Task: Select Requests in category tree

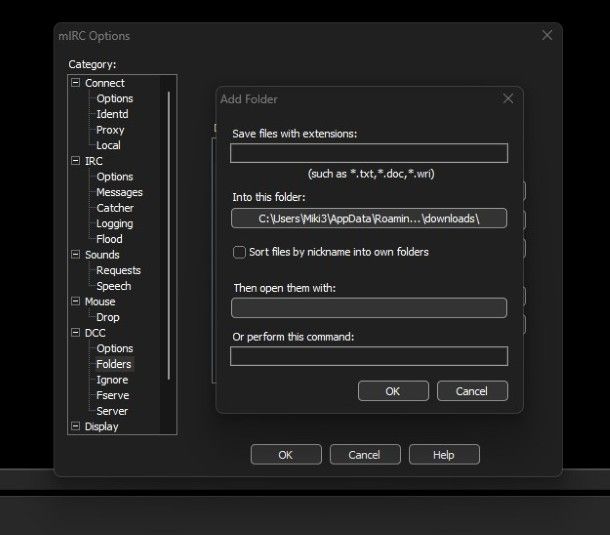Action: pos(118,270)
